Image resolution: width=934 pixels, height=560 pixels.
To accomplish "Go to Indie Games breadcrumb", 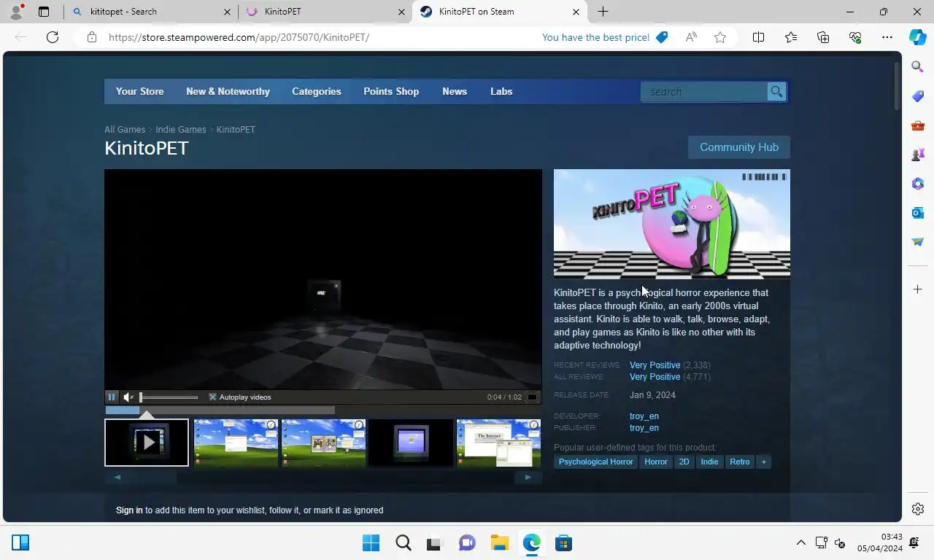I will [x=181, y=130].
